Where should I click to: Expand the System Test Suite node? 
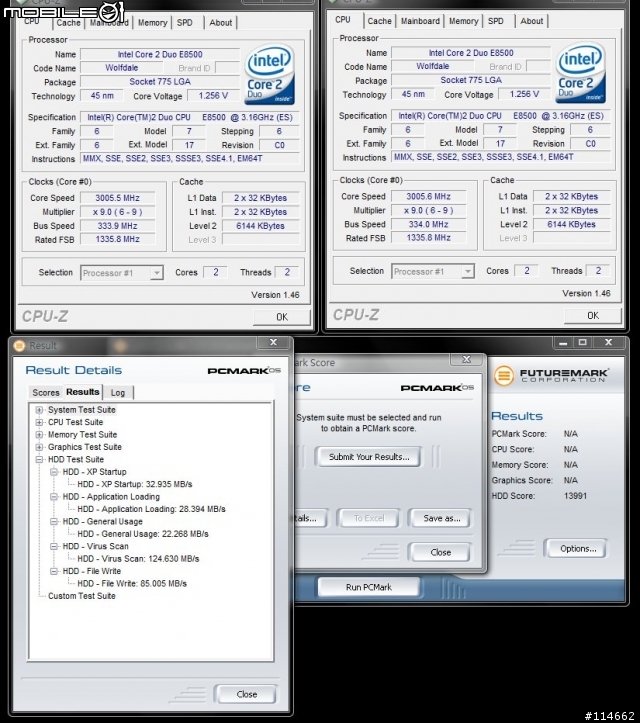click(39, 410)
